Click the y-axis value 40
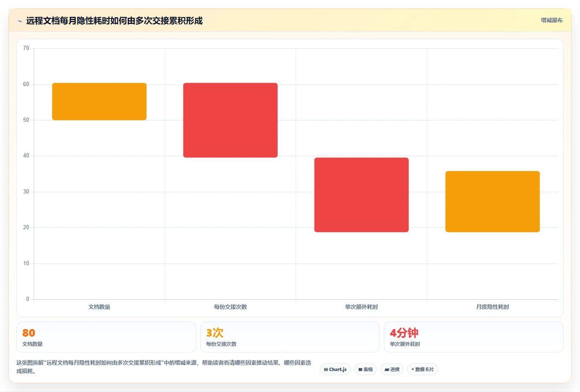This screenshot has width=580, height=392. click(x=26, y=156)
